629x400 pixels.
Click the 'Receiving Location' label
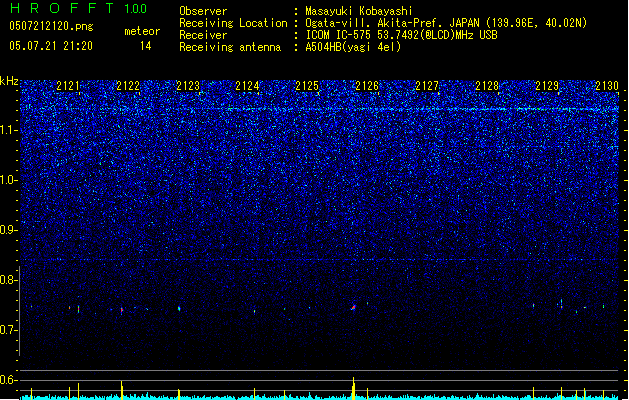233,23
